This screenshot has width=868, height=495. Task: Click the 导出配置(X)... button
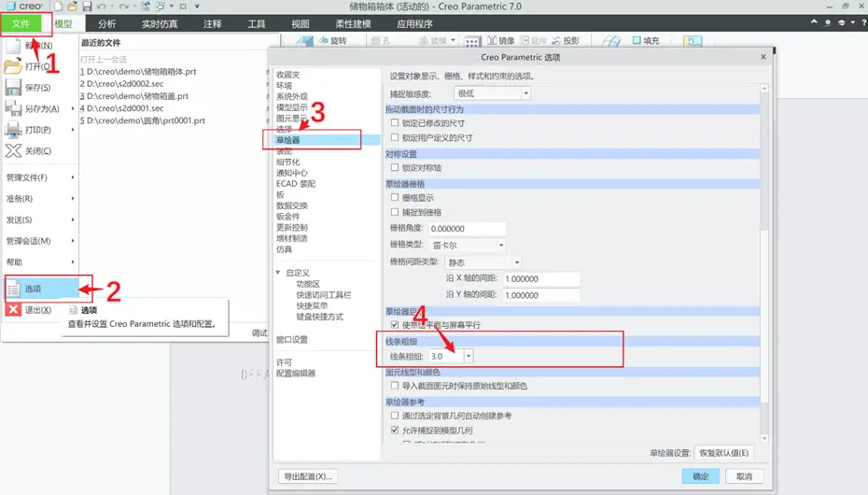point(308,476)
